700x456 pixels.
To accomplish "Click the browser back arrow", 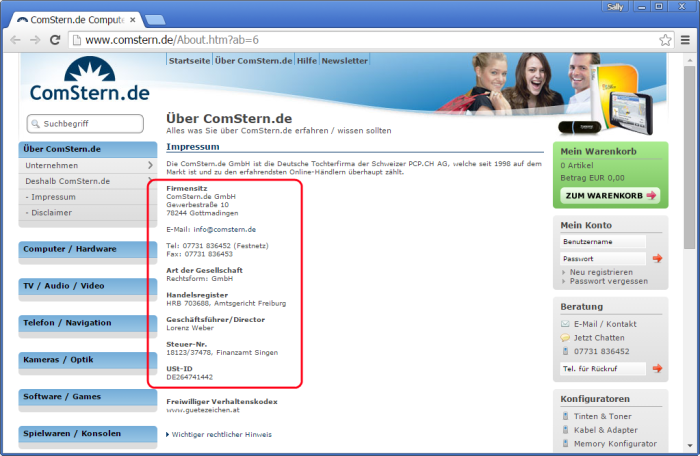I will point(15,40).
